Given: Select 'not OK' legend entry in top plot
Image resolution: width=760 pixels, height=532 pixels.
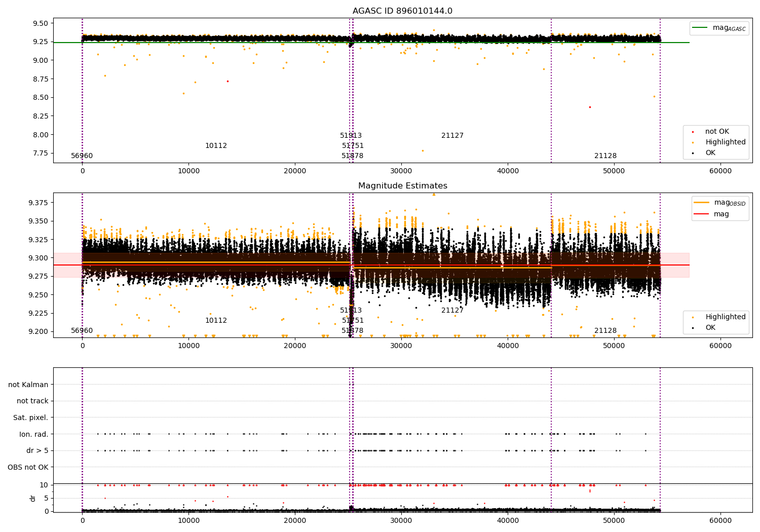Looking at the screenshot, I should [x=717, y=132].
